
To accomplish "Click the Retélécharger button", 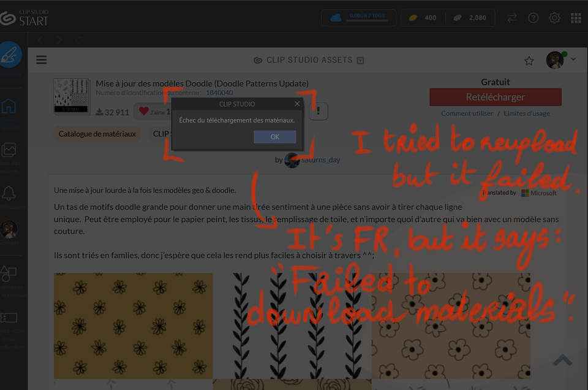I will click(x=496, y=97).
